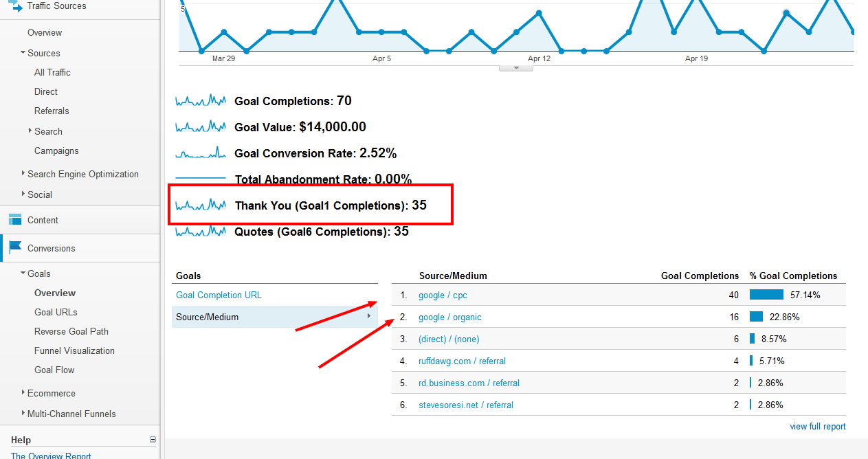Click the 16 completions cell
The width and height of the screenshot is (868, 459).
pos(734,317)
